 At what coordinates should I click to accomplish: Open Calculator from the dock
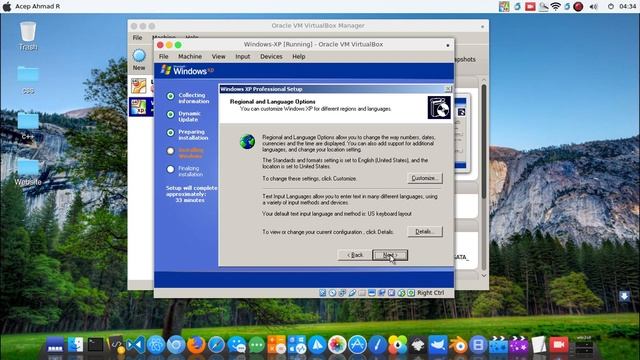(x=276, y=345)
